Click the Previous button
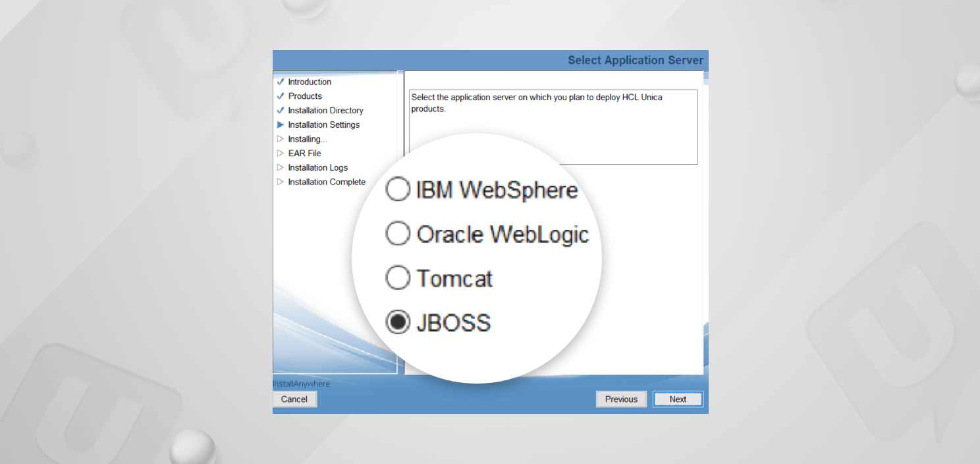 tap(620, 399)
